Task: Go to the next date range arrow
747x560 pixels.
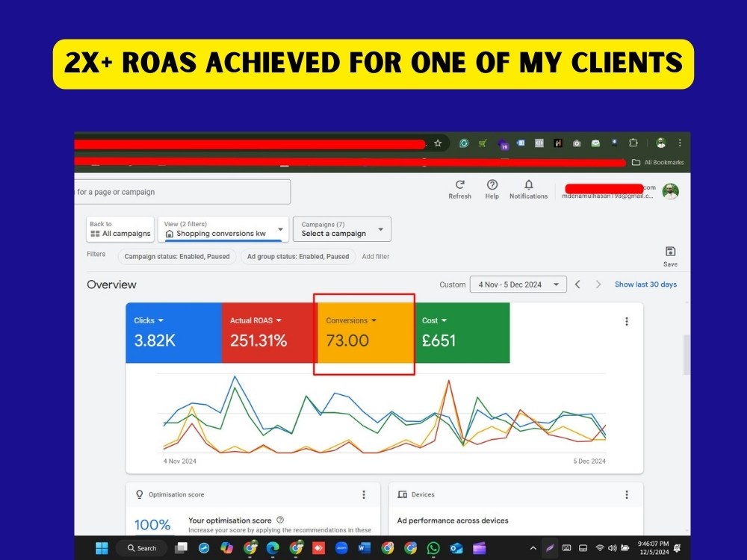Action: [598, 284]
